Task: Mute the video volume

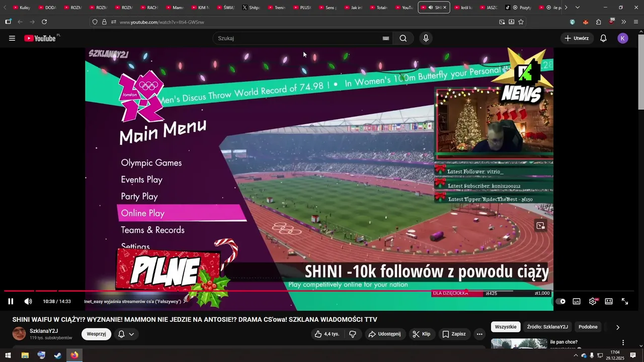Action: tap(28, 301)
